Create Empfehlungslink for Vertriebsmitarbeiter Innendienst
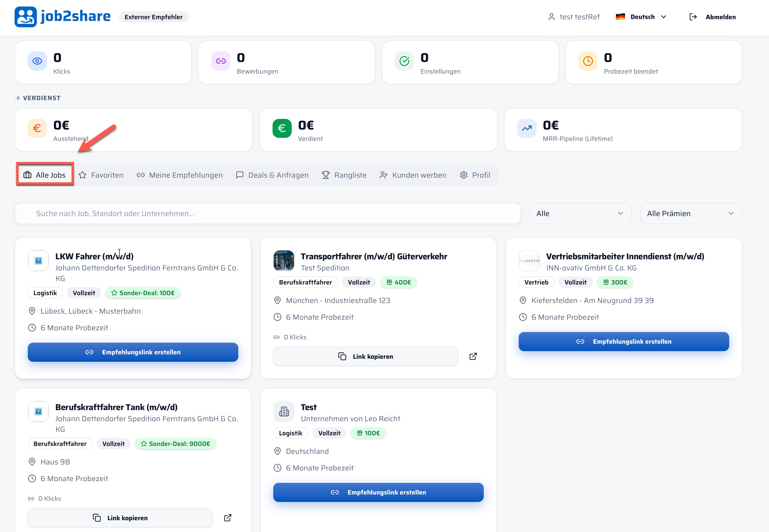 [x=624, y=341]
